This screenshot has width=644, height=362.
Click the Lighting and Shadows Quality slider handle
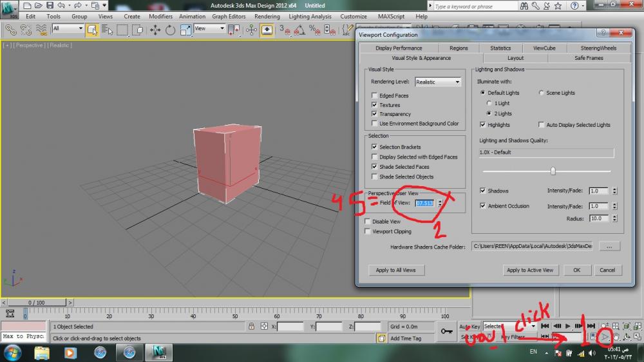click(553, 171)
